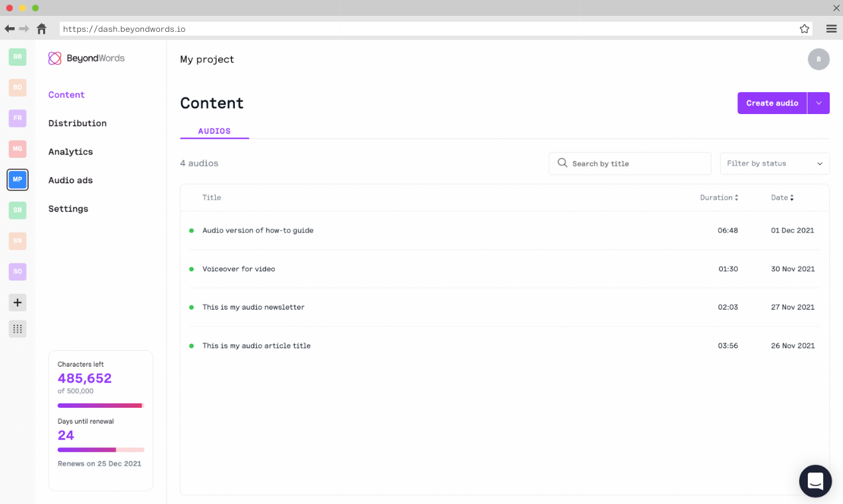843x504 pixels.
Task: Go to Distribution in sidebar
Action: [77, 123]
